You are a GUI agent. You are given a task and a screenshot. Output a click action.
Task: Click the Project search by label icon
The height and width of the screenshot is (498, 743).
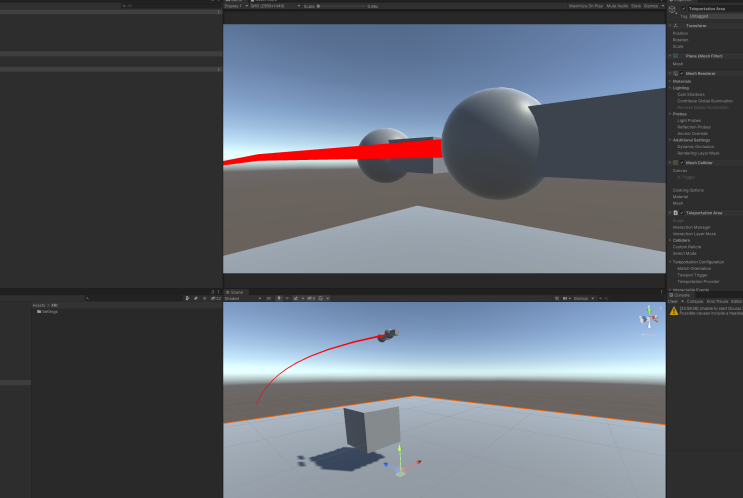(x=196, y=299)
